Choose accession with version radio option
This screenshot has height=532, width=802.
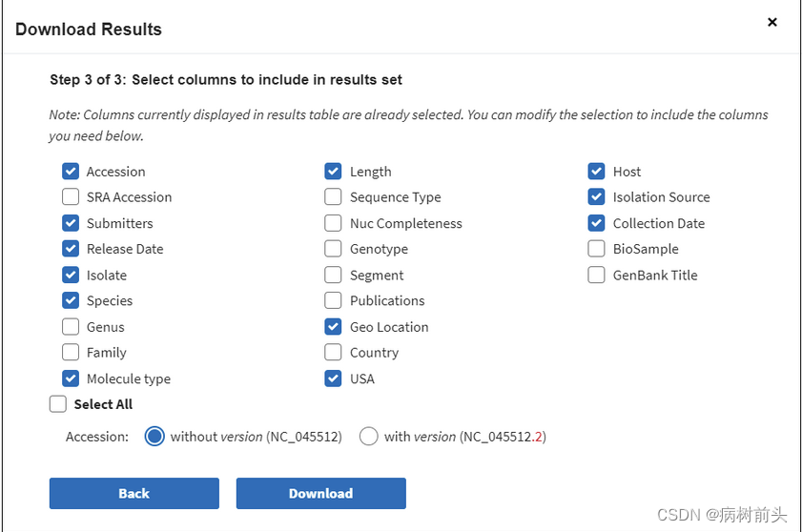click(x=368, y=437)
